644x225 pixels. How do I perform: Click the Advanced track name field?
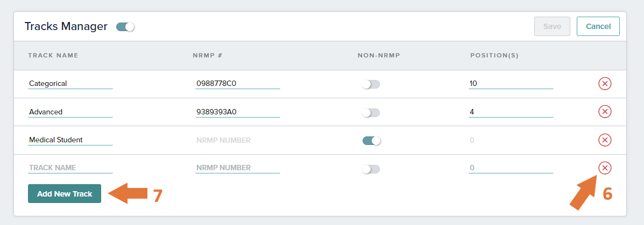click(x=70, y=112)
